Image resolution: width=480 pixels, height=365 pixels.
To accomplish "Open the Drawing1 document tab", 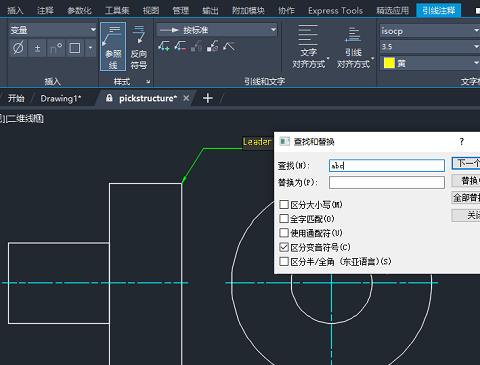I will [x=61, y=98].
